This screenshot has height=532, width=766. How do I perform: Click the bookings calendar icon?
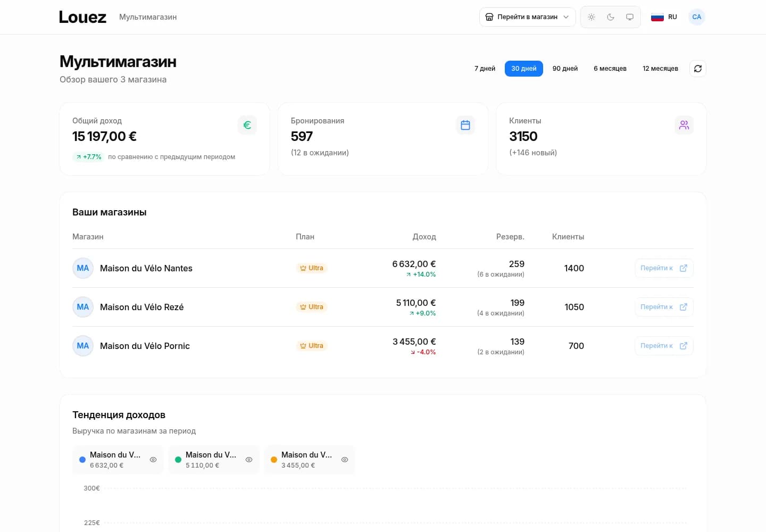[465, 125]
